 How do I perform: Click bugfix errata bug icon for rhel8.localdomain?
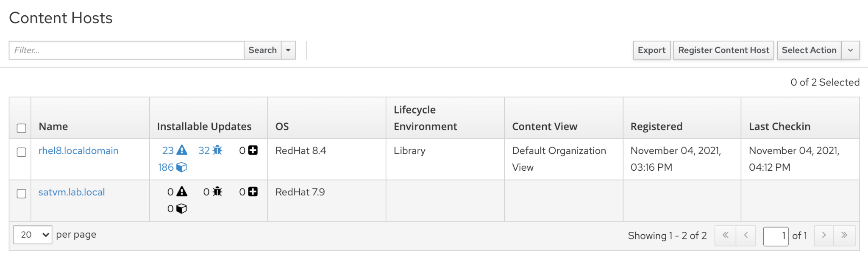pyautogui.click(x=217, y=150)
